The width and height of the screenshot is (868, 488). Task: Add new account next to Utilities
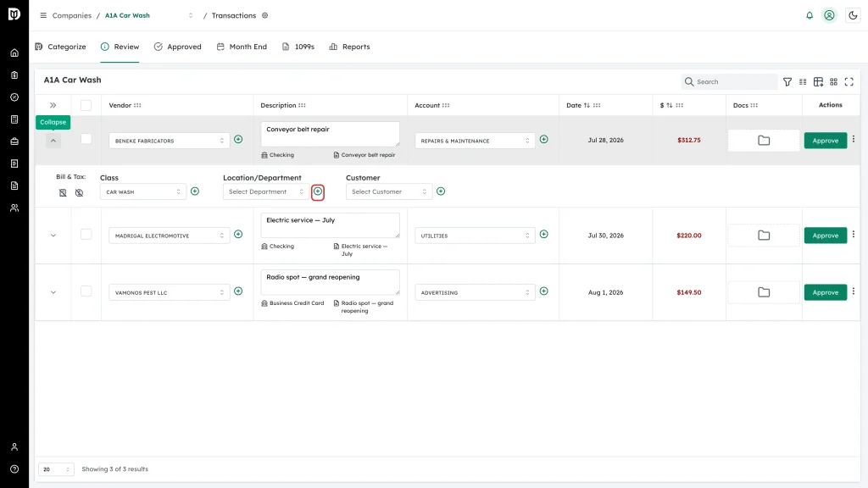pos(543,235)
